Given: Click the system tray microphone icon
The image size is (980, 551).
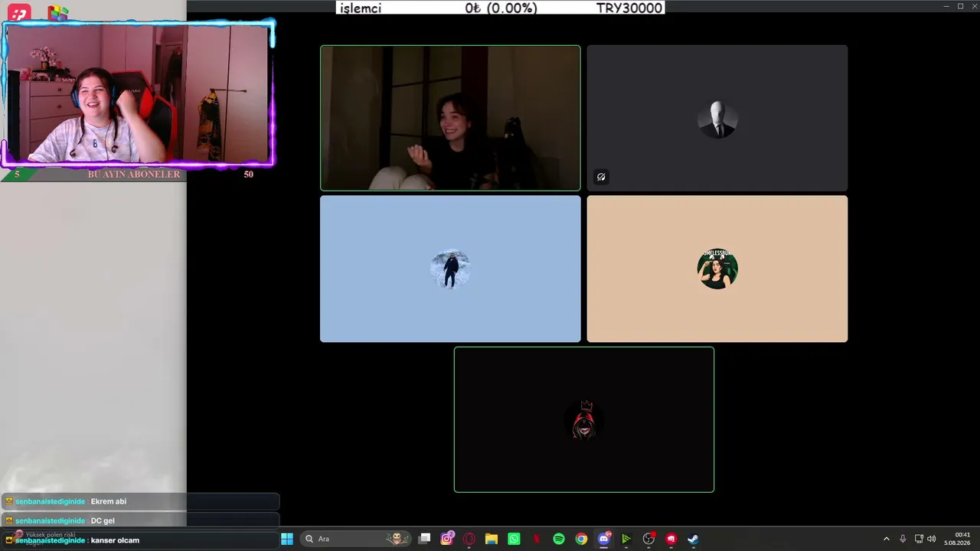Looking at the screenshot, I should (x=903, y=539).
